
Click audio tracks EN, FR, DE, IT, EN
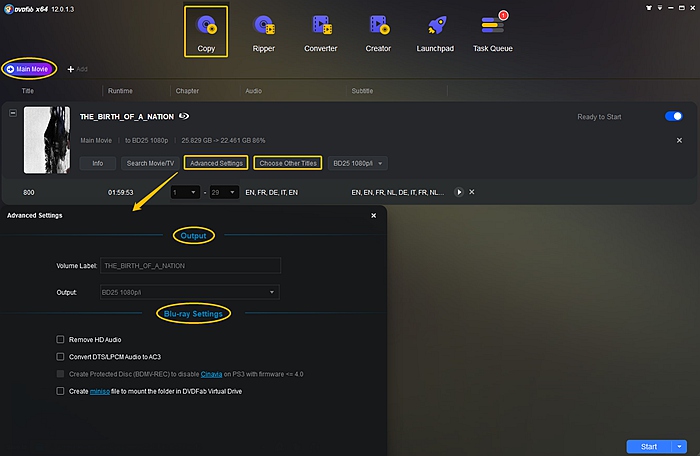(271, 192)
